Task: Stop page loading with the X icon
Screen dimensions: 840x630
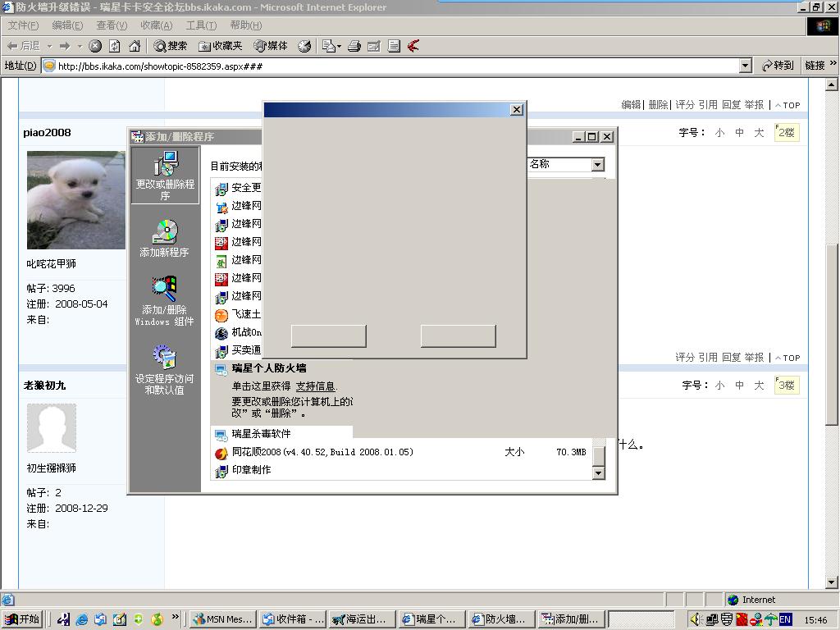Action: point(95,46)
